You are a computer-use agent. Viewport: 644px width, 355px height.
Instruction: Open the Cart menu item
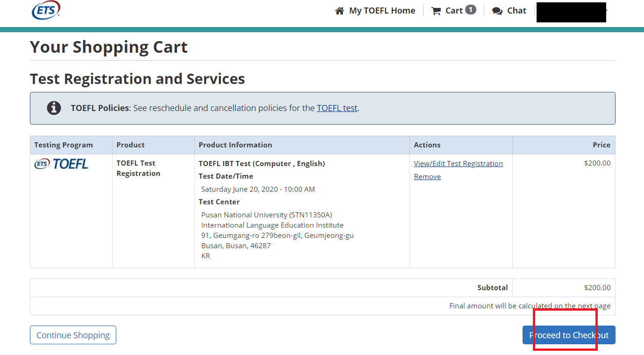tap(454, 11)
